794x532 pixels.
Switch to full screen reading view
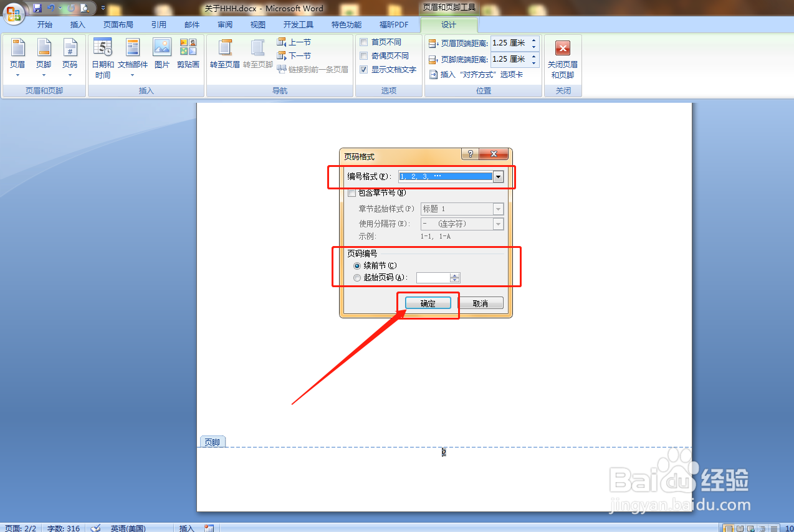(x=739, y=528)
